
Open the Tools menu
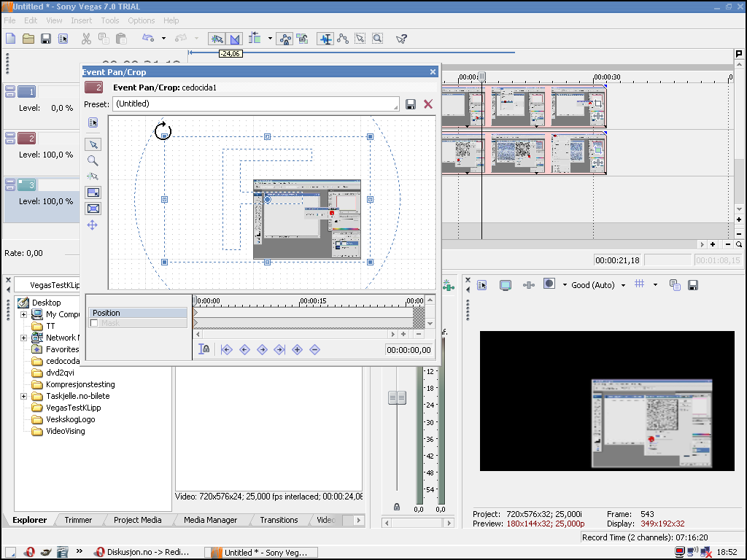(x=110, y=20)
